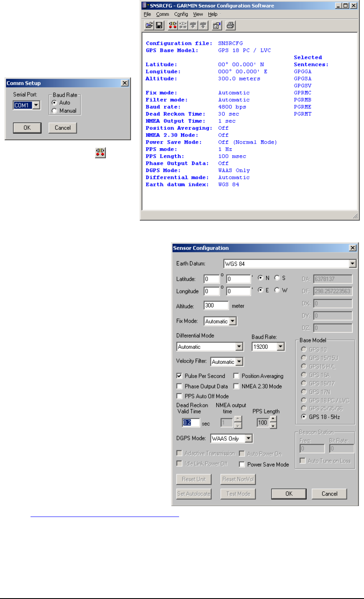Click the greyed Get Configuration from GPS icon
Viewport: 364px width, 599px height.
pyautogui.click(x=193, y=26)
